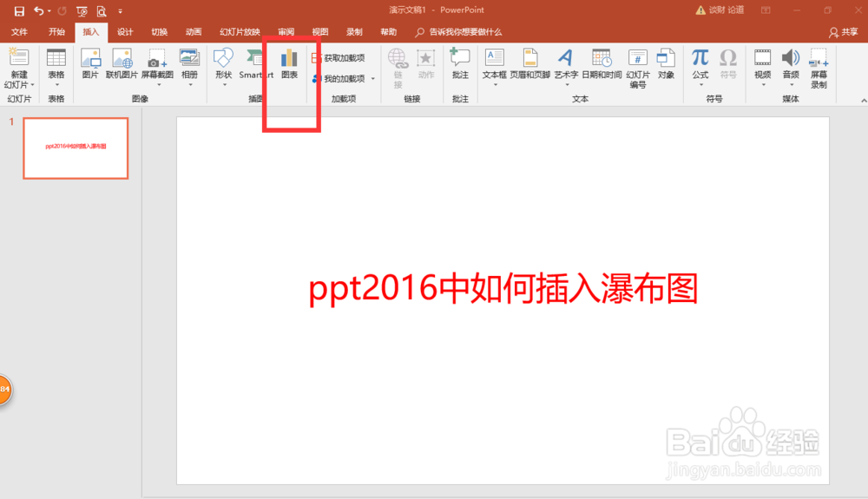868x499 pixels.
Task: Insert a comment with 批注 icon
Action: click(x=460, y=64)
